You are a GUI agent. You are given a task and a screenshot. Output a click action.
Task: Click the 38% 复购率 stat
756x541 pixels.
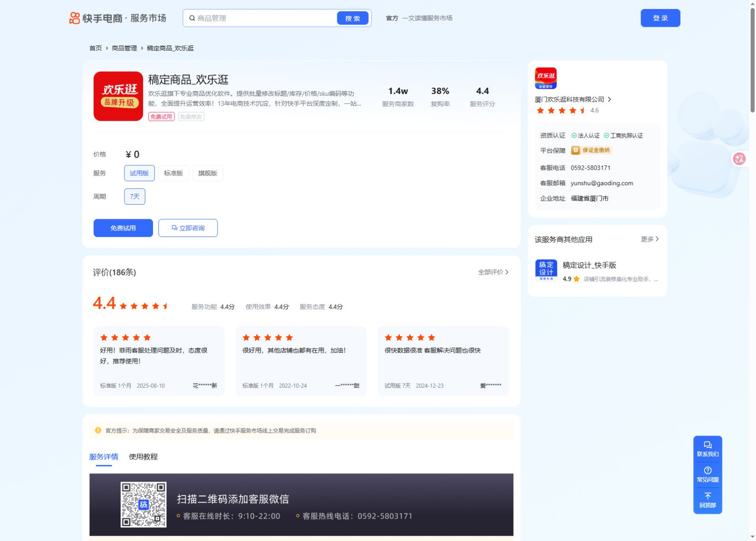(x=440, y=97)
